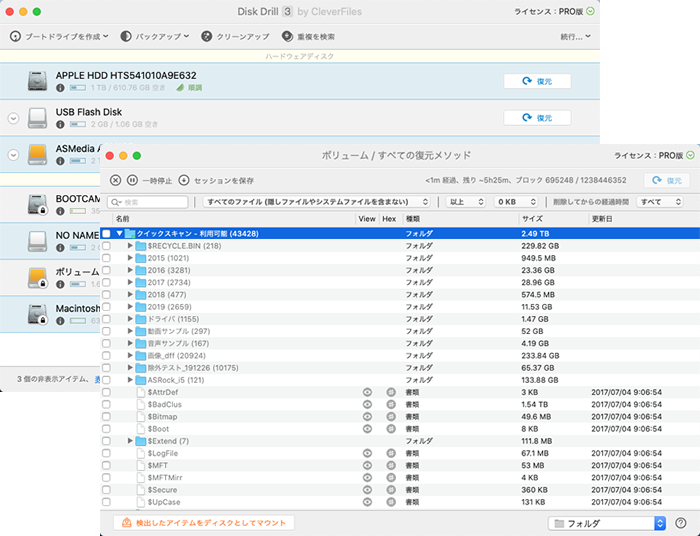Click 復元 button for USB Flash Disk
The width and height of the screenshot is (700, 536).
point(537,118)
